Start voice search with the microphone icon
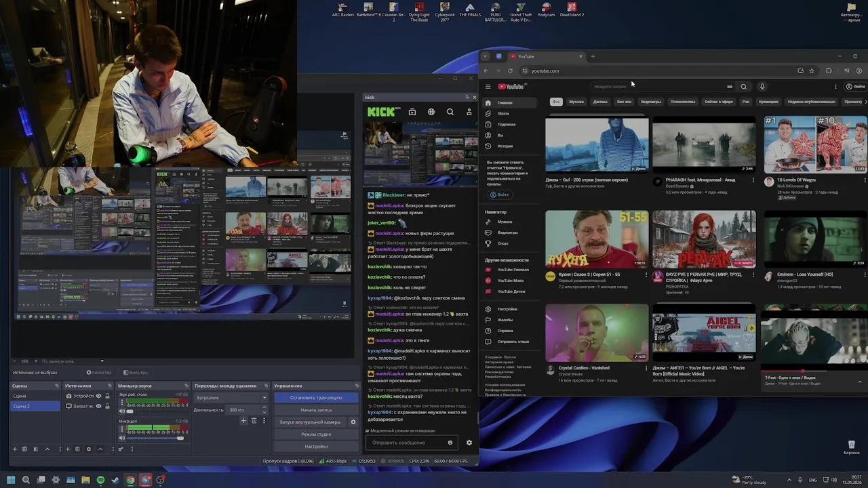This screenshot has width=868, height=488. tap(762, 87)
